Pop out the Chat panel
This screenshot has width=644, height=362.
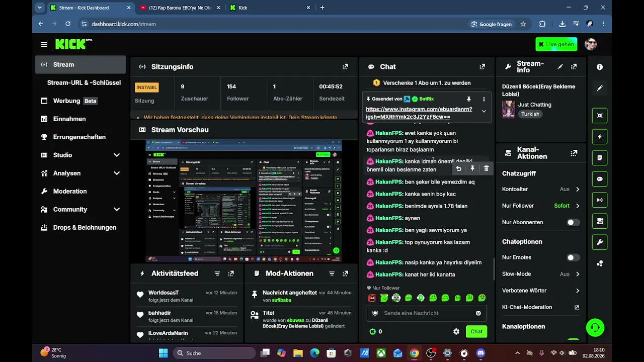tap(482, 66)
